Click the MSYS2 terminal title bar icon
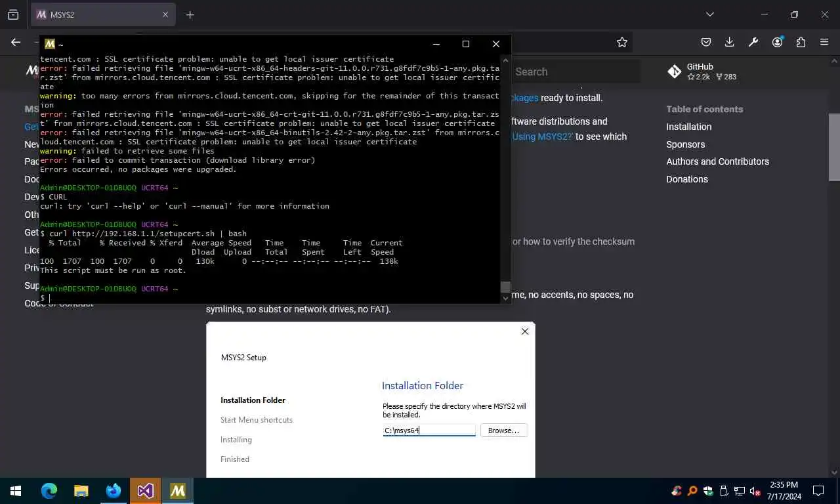This screenshot has width=840, height=504. [49, 44]
